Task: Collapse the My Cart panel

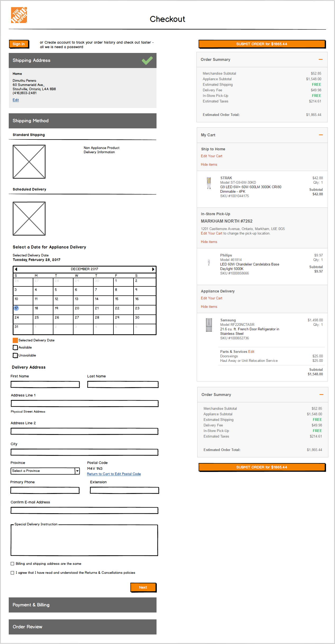Action: (x=321, y=135)
